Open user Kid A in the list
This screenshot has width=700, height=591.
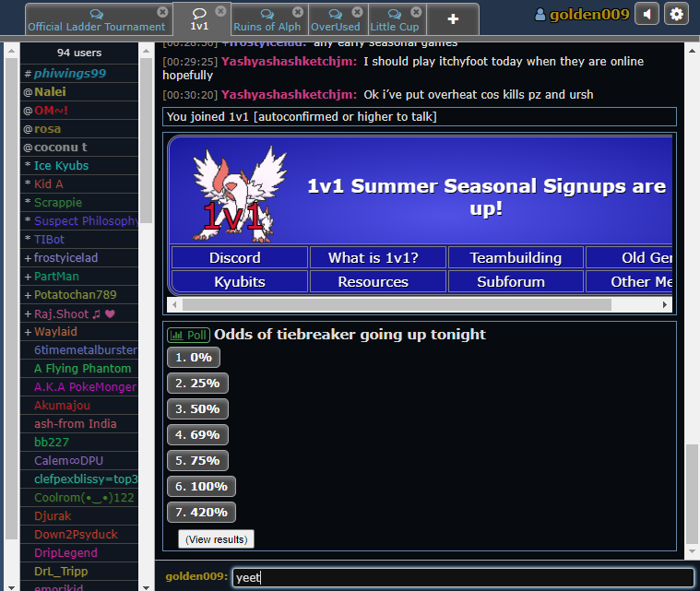point(79,183)
